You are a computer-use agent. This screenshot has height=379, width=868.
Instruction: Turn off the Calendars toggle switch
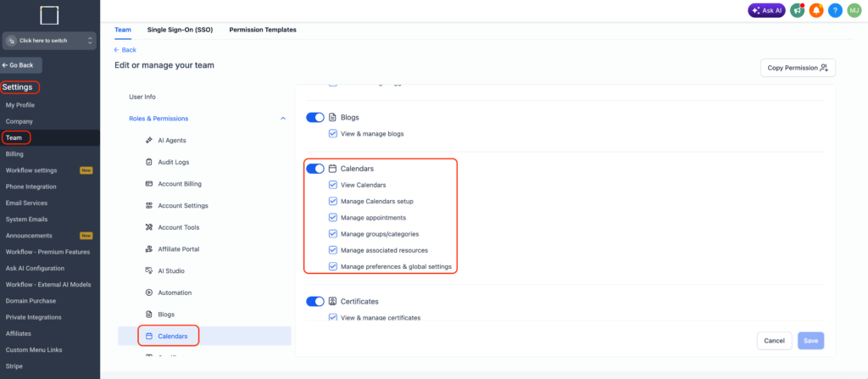(x=315, y=169)
